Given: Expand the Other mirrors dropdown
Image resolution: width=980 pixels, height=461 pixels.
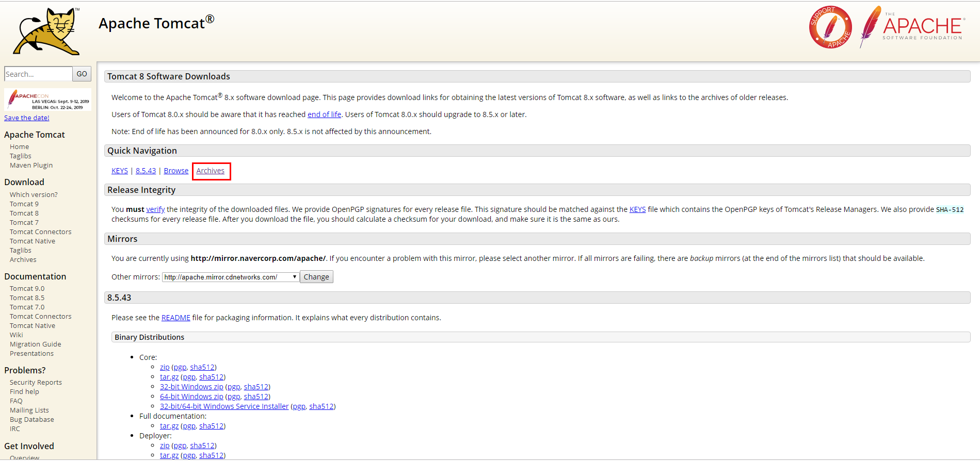Looking at the screenshot, I should 231,277.
